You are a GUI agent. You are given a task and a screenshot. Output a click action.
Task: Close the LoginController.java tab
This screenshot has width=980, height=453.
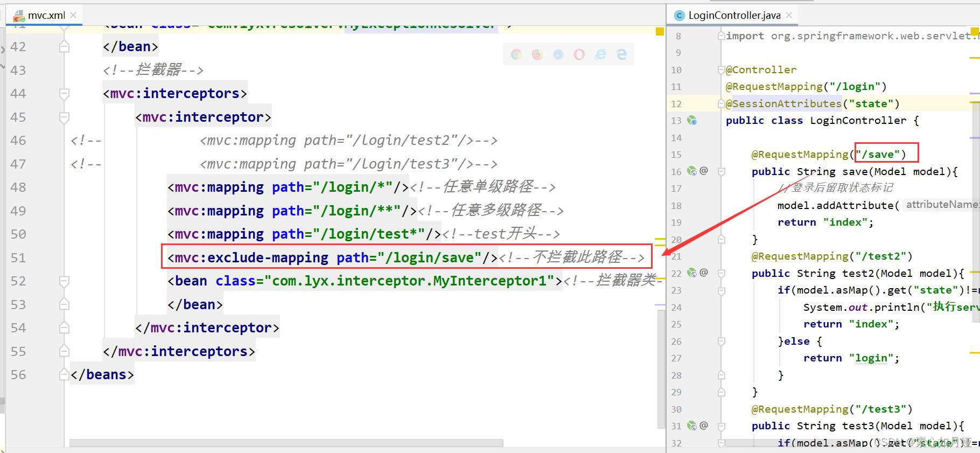pyautogui.click(x=789, y=15)
